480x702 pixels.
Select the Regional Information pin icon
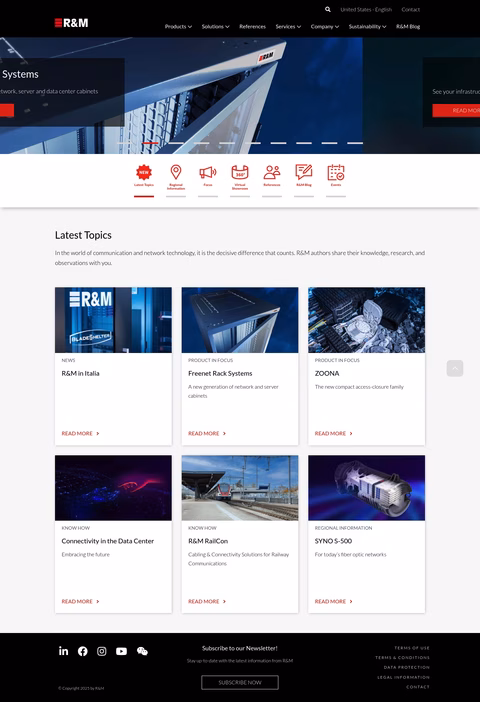click(176, 172)
